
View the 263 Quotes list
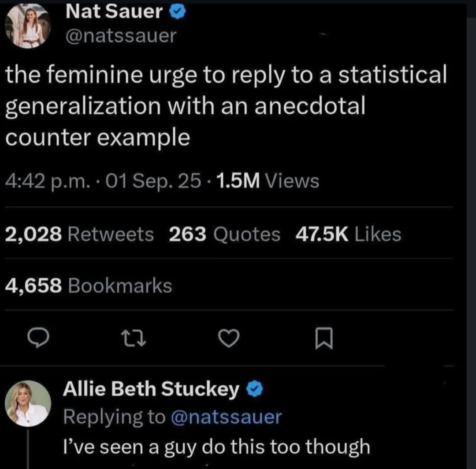pyautogui.click(x=224, y=234)
